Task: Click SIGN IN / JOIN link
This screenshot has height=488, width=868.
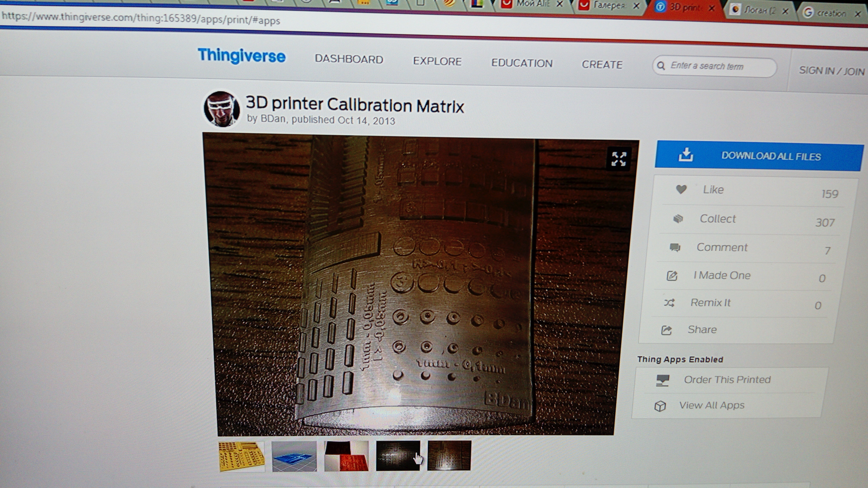Action: pos(831,71)
